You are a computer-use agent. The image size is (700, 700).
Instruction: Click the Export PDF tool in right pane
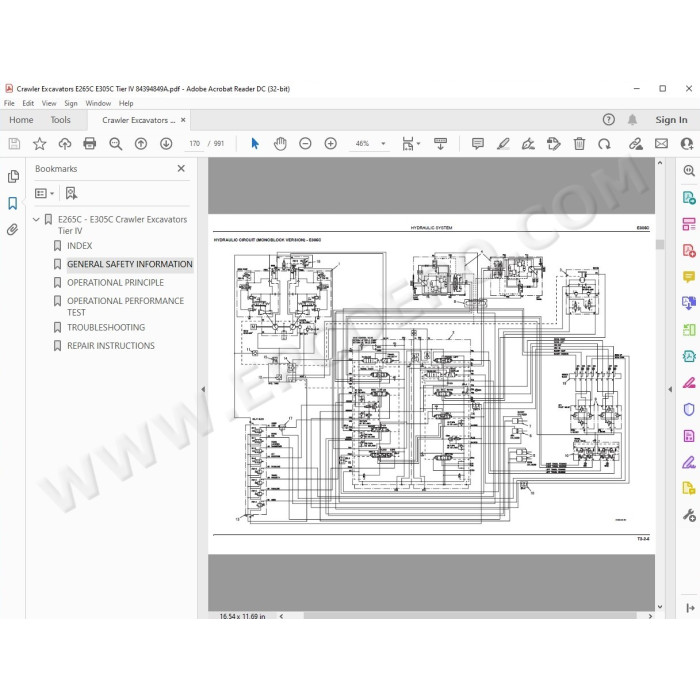(x=688, y=197)
